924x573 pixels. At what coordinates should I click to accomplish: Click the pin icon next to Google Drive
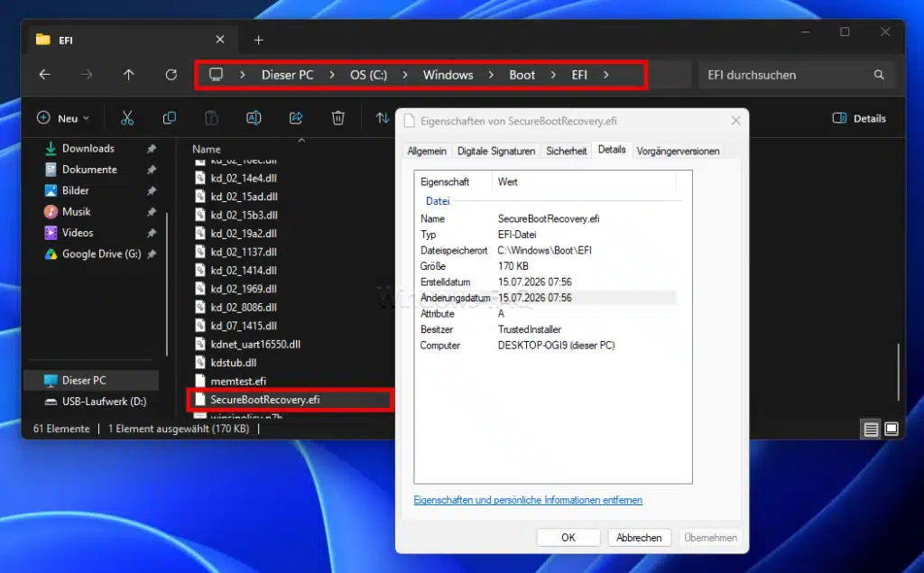pyautogui.click(x=152, y=254)
